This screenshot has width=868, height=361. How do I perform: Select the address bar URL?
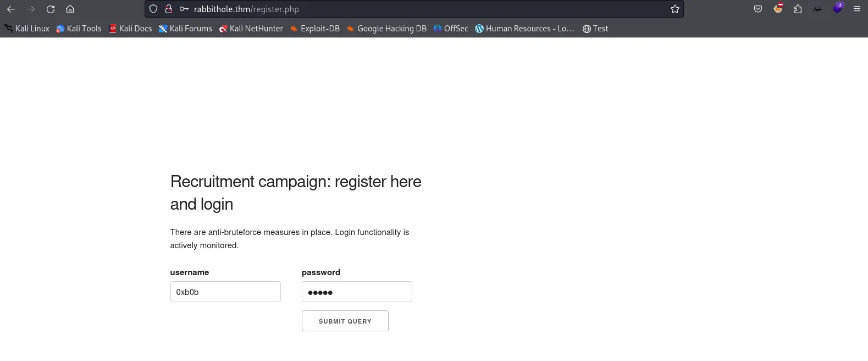246,9
